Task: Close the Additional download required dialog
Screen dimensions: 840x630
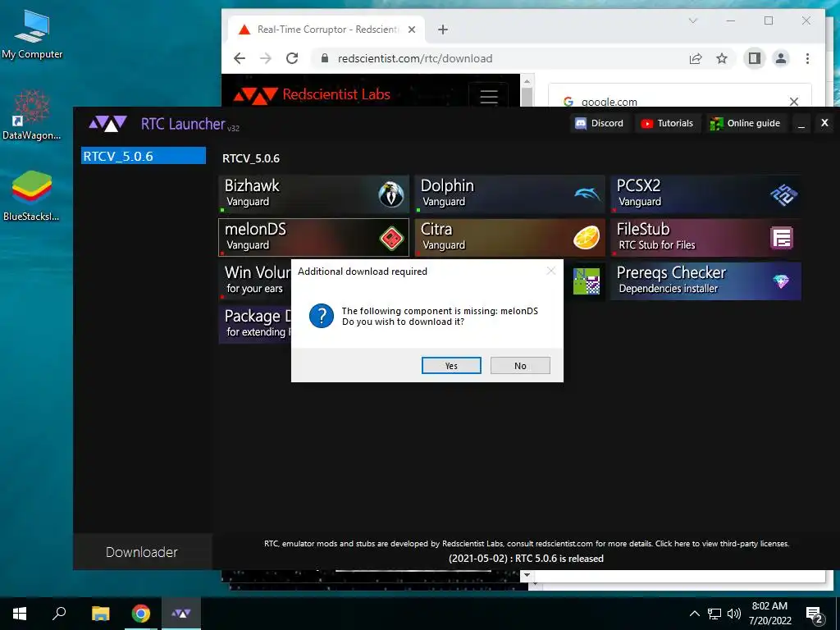Action: [550, 271]
